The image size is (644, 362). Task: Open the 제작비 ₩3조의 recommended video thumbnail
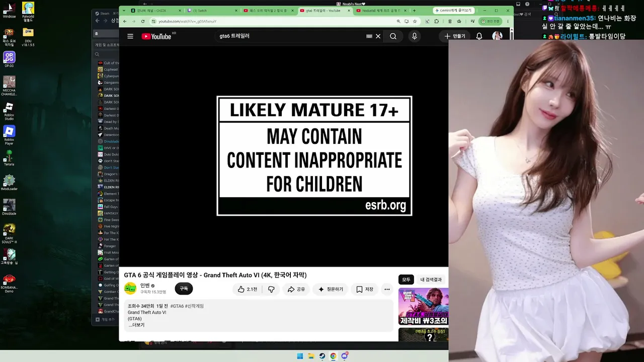click(423, 306)
